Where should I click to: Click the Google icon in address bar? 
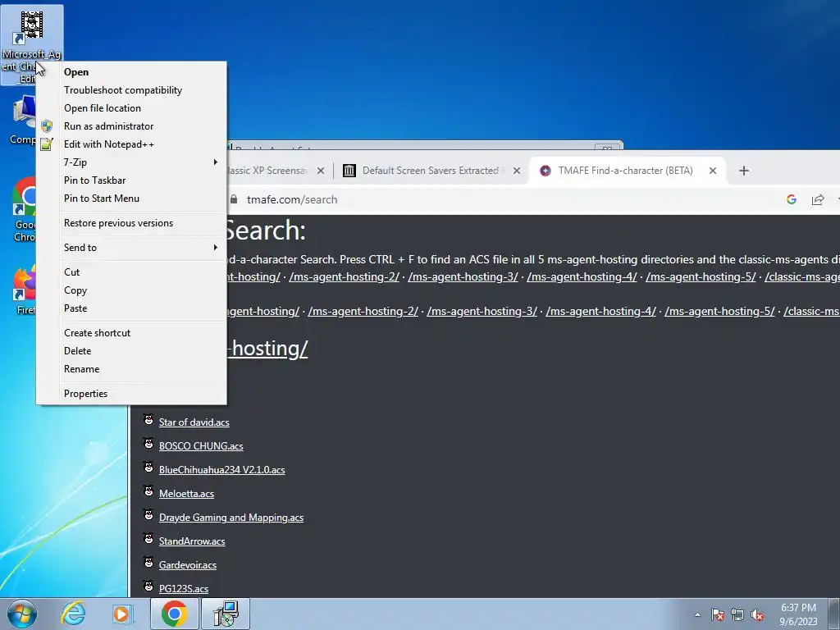point(792,199)
